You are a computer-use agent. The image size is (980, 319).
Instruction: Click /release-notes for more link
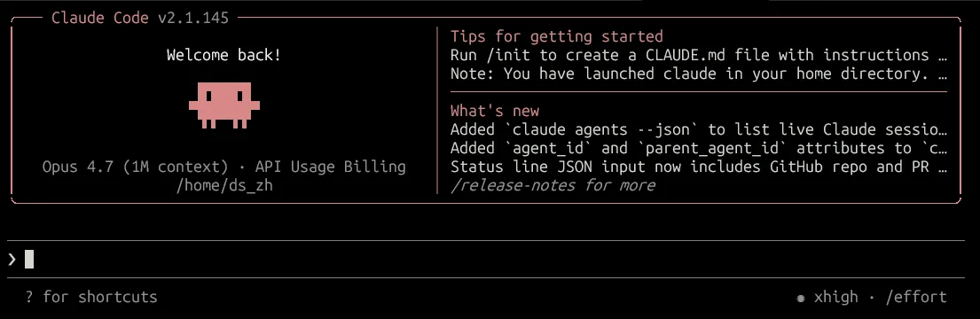[x=553, y=185]
